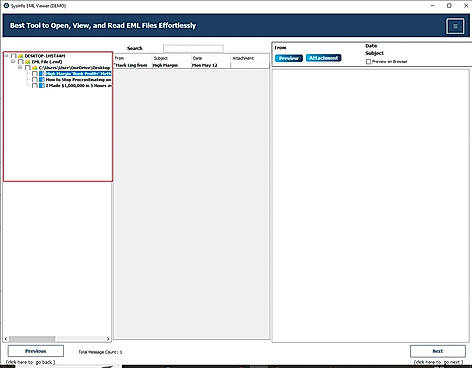Image resolution: width=472 pixels, height=368 pixels.
Task: Switch to the Preview tab
Action: [289, 58]
